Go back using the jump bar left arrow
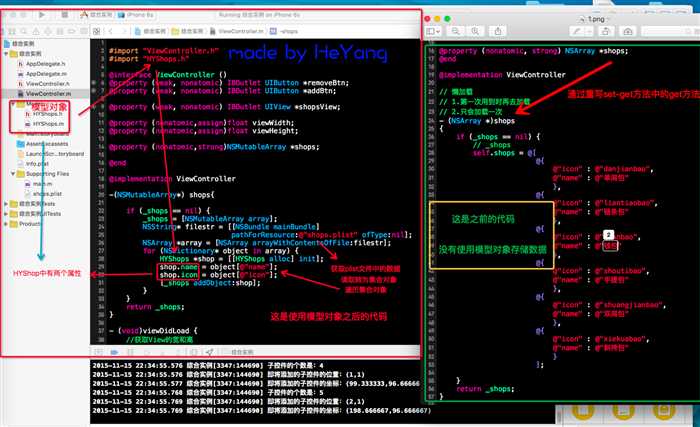 click(x=111, y=31)
